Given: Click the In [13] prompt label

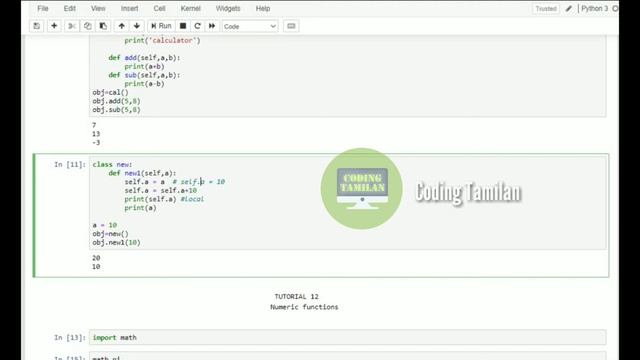Looking at the screenshot, I should point(70,338).
